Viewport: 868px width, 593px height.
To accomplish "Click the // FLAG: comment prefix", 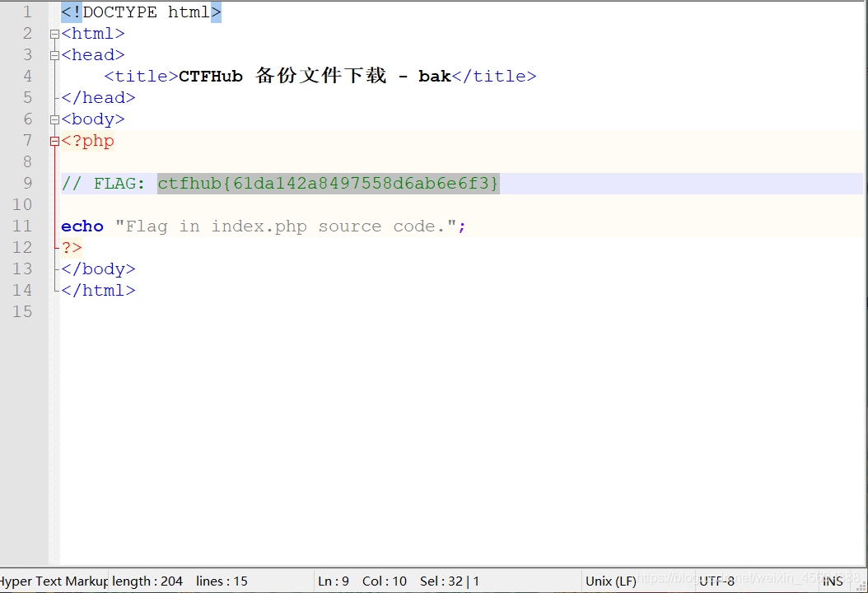I will 103,184.
